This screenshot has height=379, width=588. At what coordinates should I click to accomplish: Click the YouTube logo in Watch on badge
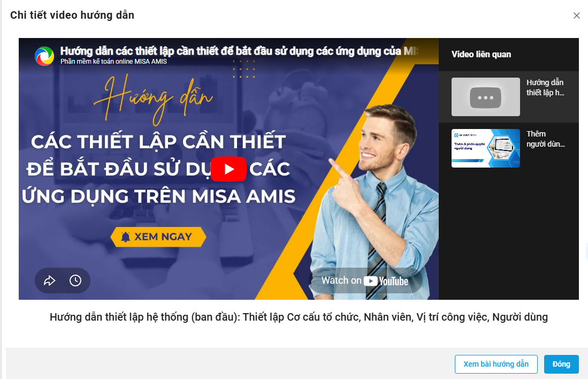click(386, 281)
